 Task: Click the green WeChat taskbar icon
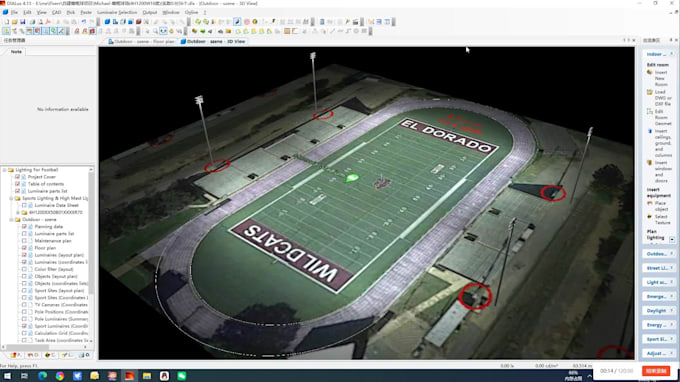tap(182, 375)
